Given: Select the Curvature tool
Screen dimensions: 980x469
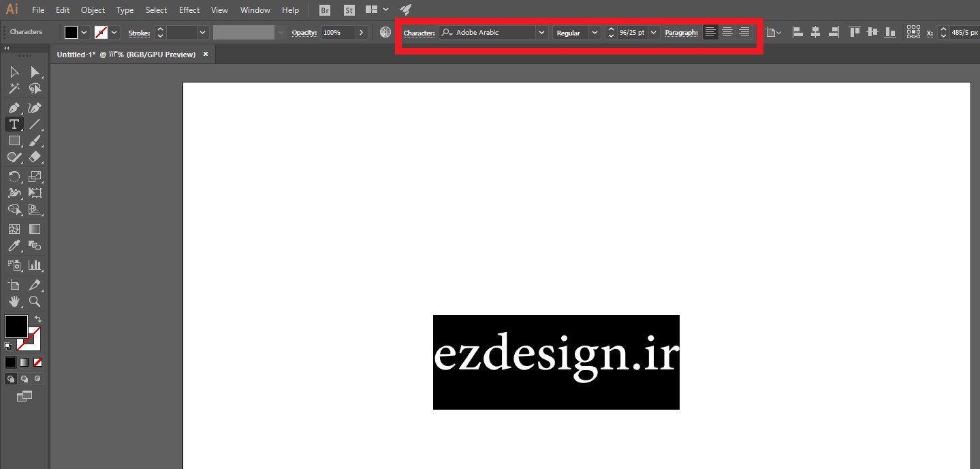Looking at the screenshot, I should click(x=35, y=108).
